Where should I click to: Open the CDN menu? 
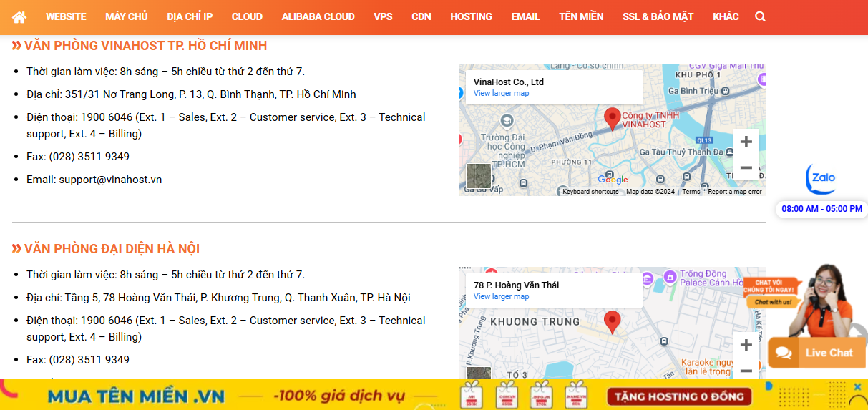[x=421, y=16]
